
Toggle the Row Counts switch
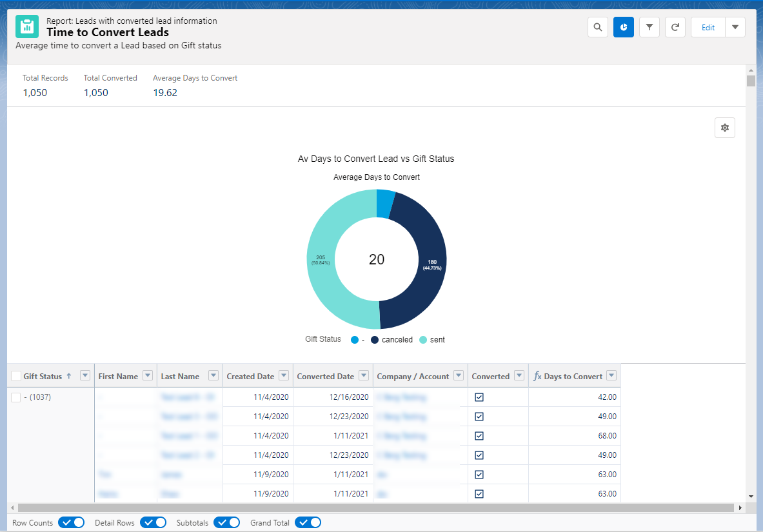(71, 522)
